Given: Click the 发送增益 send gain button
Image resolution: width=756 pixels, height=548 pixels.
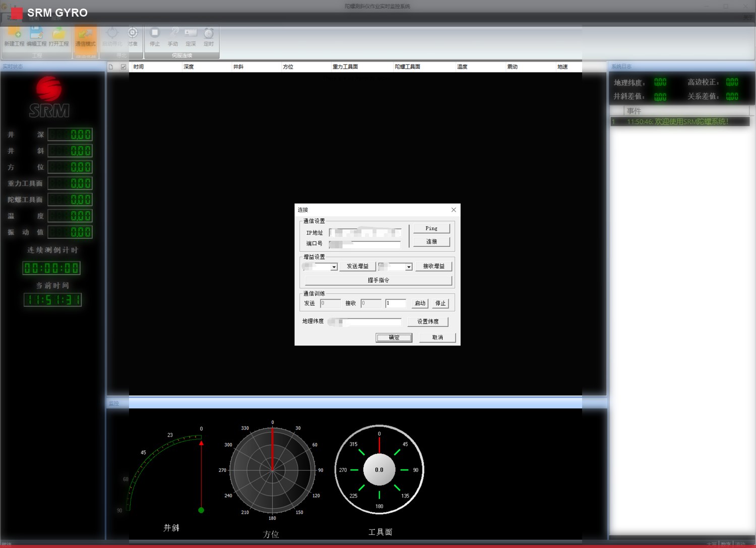Looking at the screenshot, I should coord(357,266).
